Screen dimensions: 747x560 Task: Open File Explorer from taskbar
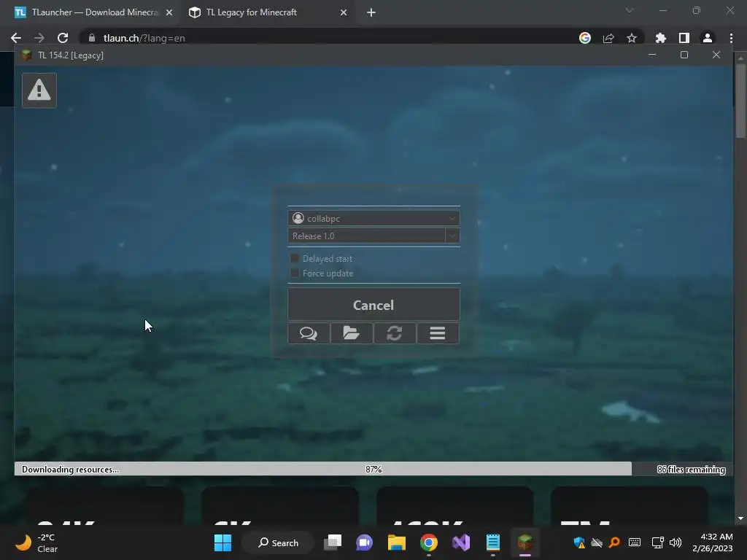396,542
